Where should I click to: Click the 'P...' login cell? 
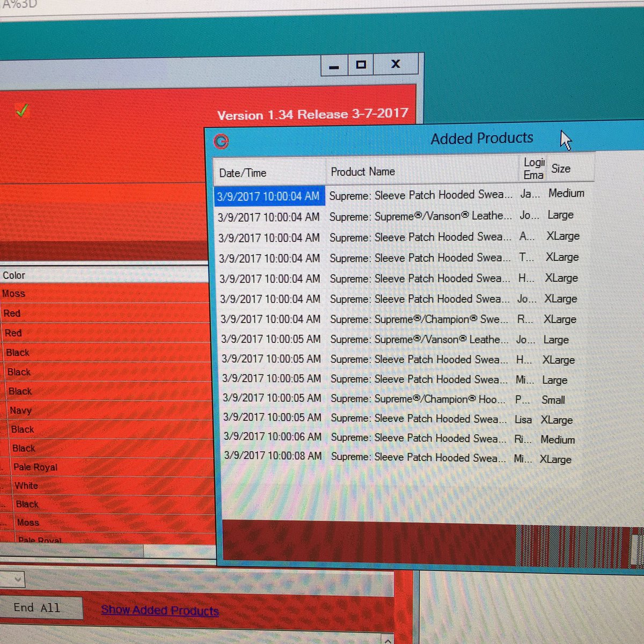[x=522, y=400]
